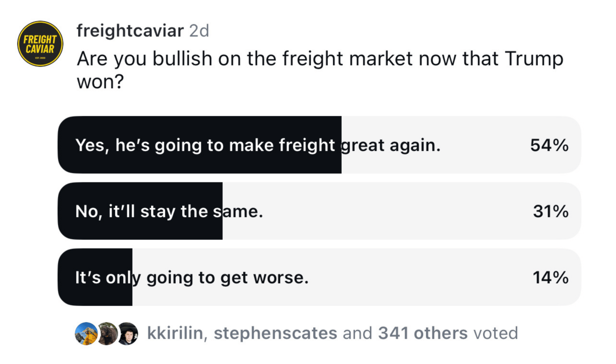The image size is (616, 364).
Task: Click the freightcaviar username
Action: (x=130, y=31)
